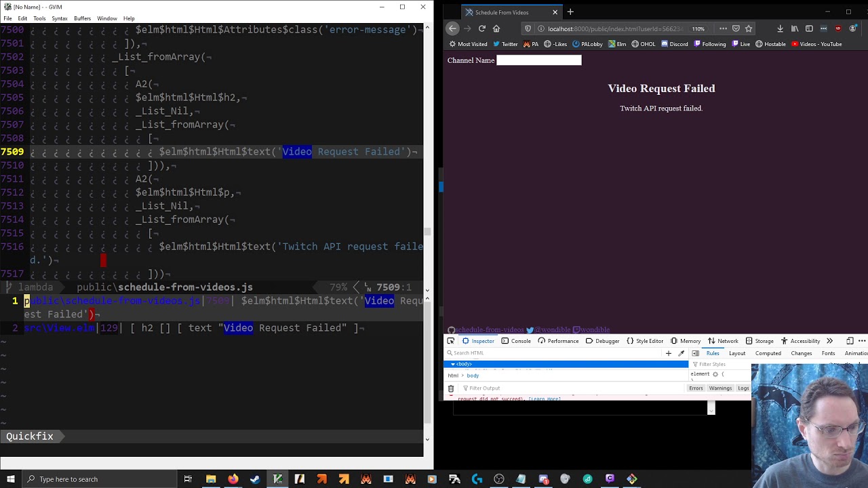
Task: Click the uBlock Origin extension icon
Action: (838, 28)
